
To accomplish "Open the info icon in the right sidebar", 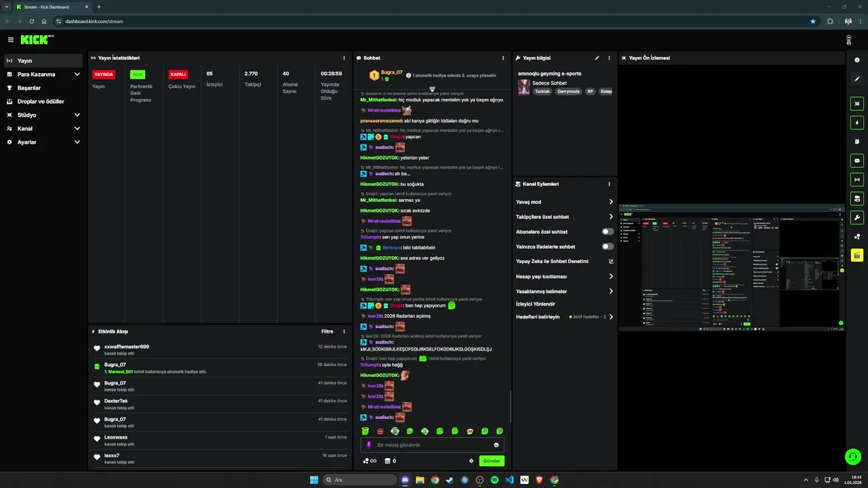I will [x=857, y=60].
